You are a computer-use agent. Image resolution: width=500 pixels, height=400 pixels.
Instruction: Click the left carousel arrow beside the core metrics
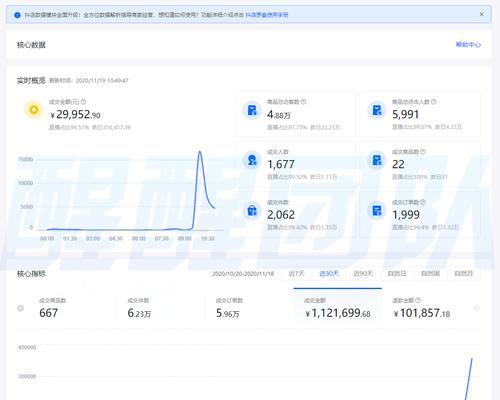(x=20, y=308)
